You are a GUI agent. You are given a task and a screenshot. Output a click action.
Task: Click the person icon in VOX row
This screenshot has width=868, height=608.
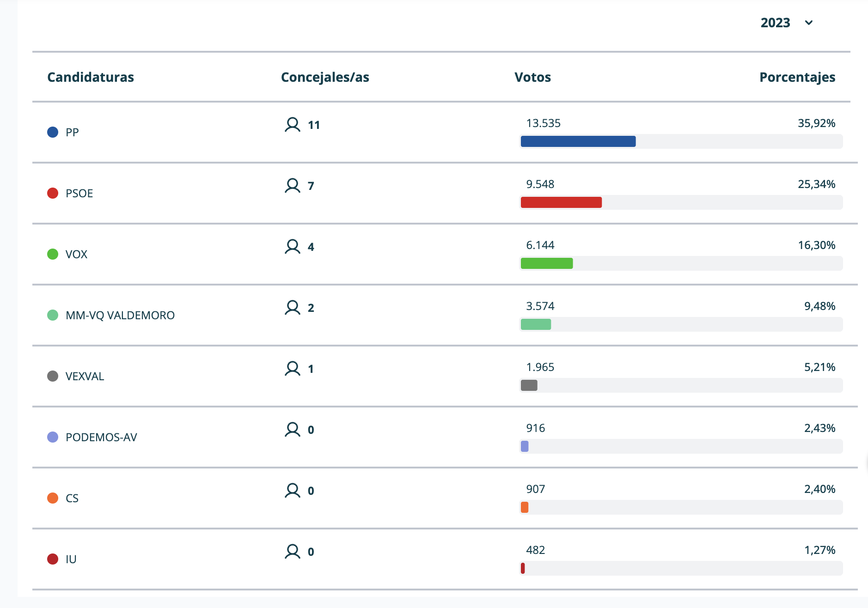point(292,247)
